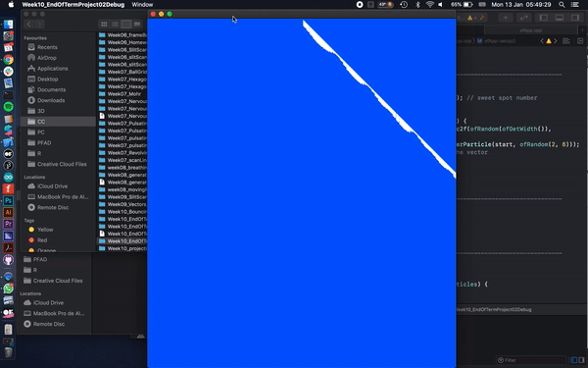
Task: Open the Calendar icon in the Dock
Action: coord(8,48)
